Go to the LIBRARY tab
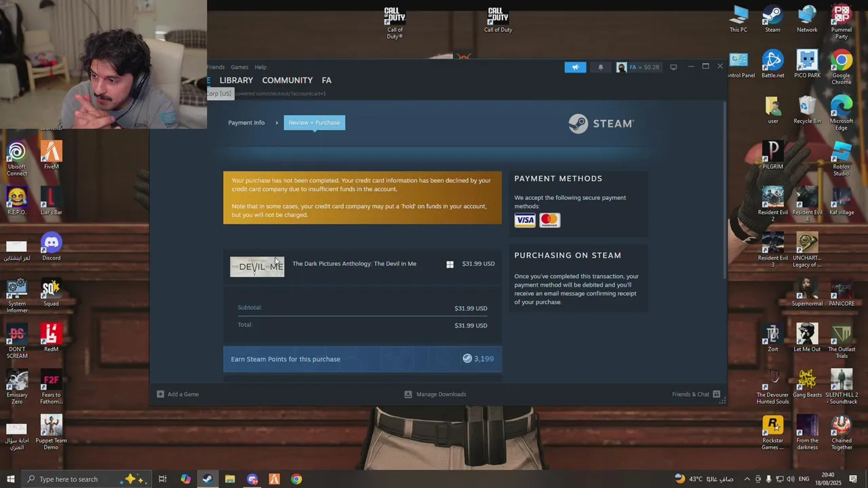This screenshot has width=868, height=488. click(x=236, y=80)
